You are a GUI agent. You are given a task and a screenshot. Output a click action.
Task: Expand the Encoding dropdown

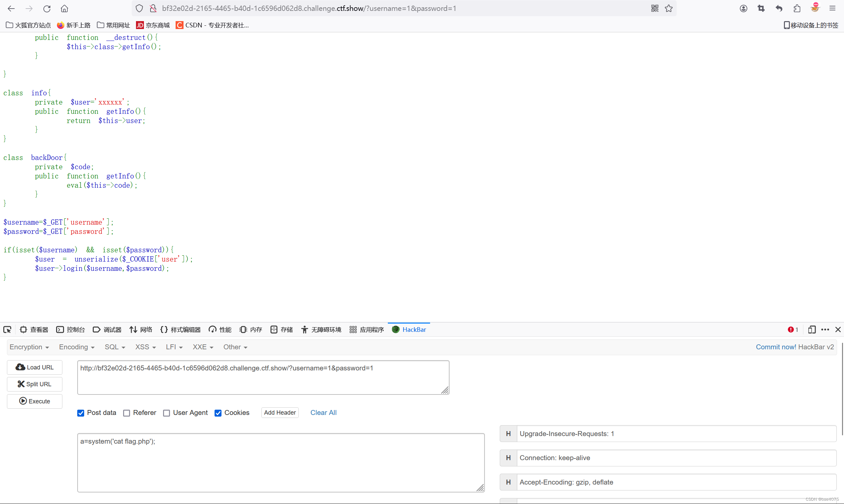[77, 347]
